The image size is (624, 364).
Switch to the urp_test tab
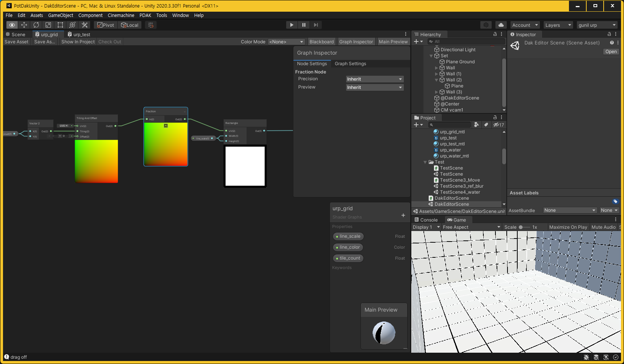(x=79, y=34)
